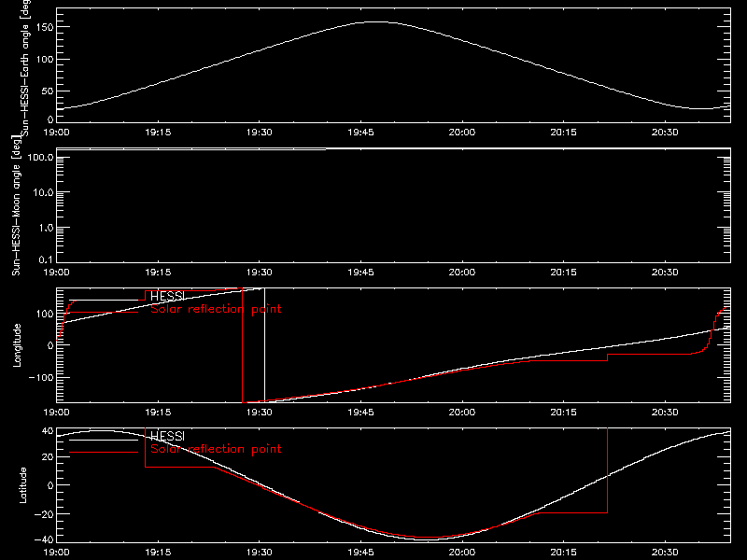
Task: Click 20:00 time label under Latitude plot
Action: click(x=461, y=553)
